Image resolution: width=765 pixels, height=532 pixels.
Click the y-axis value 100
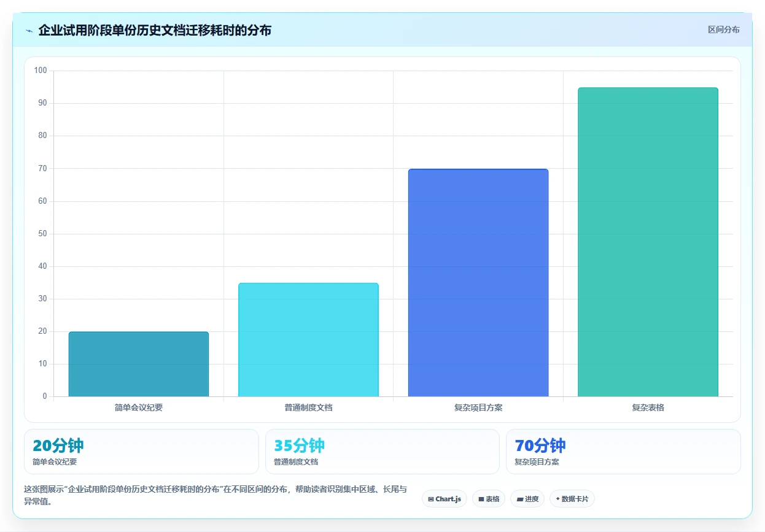pos(41,71)
